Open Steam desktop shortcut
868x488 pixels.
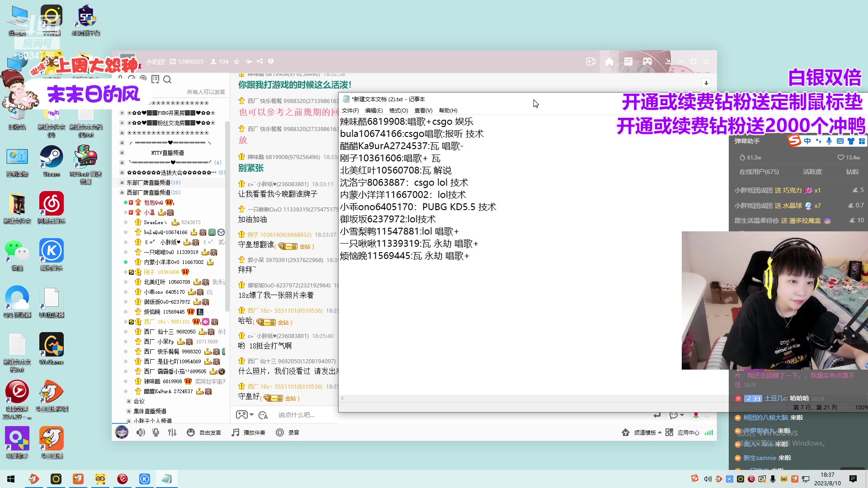[52, 161]
